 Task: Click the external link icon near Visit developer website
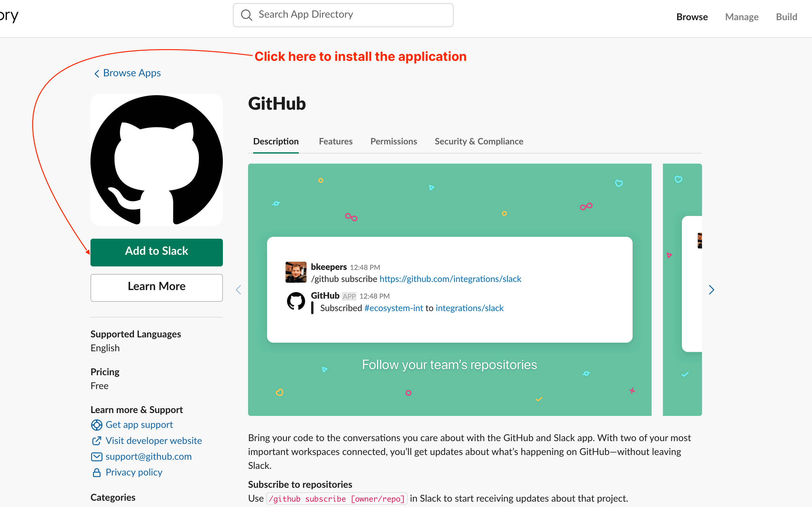pyautogui.click(x=96, y=441)
